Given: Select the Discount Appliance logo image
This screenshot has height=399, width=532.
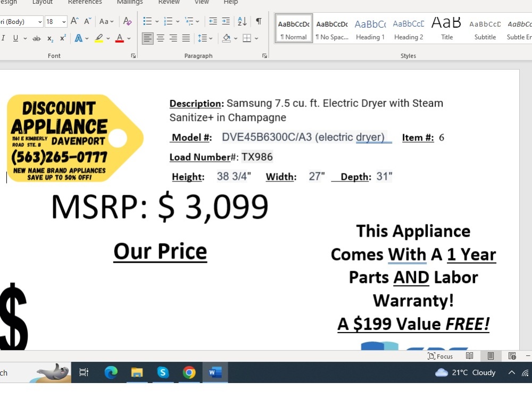Looking at the screenshot, I should click(x=75, y=138).
